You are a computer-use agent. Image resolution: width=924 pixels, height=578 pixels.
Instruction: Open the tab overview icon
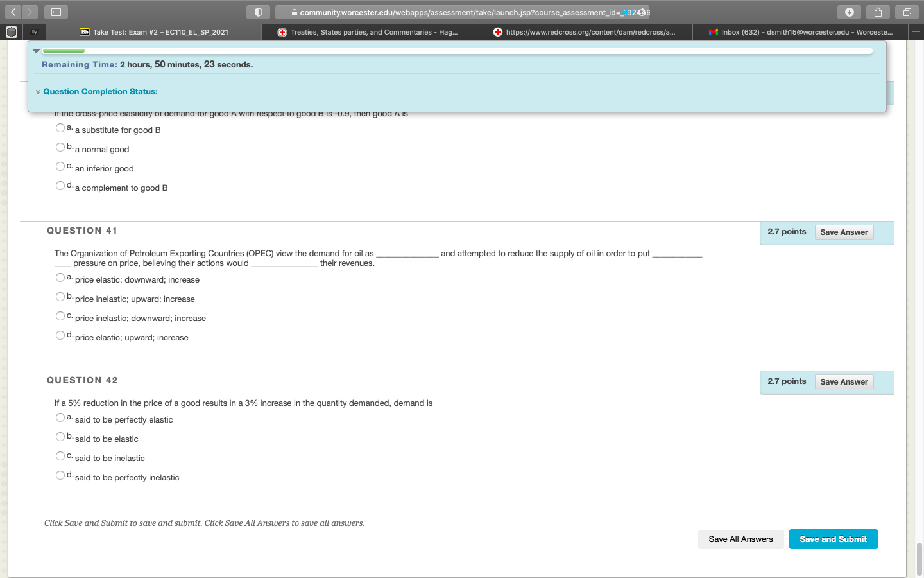coord(907,12)
